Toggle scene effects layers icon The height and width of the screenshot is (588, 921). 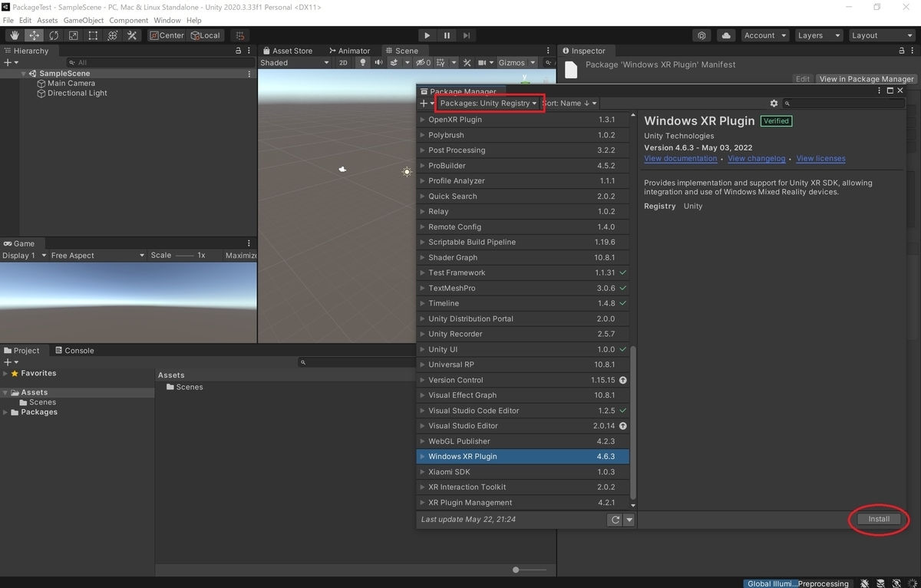point(394,63)
